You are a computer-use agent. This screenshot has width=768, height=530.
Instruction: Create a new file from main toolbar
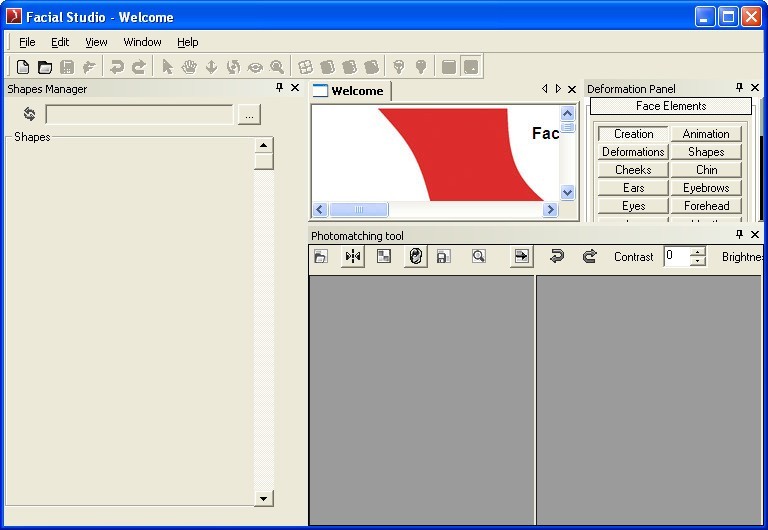point(23,67)
